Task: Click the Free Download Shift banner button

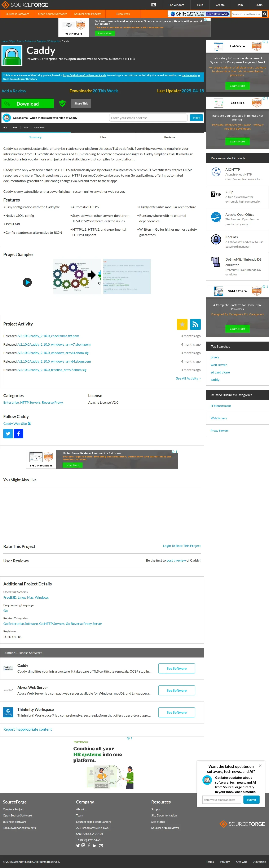Action: point(217,14)
